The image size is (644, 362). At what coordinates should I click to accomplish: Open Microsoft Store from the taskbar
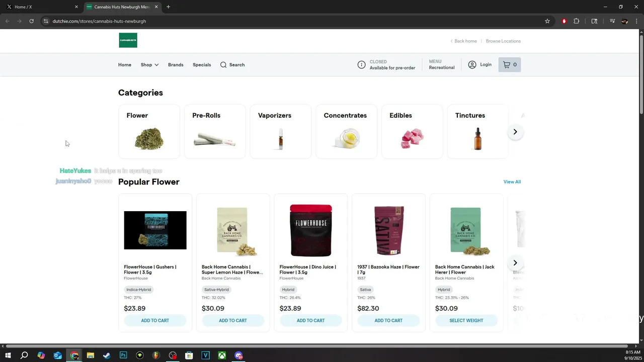click(x=189, y=355)
